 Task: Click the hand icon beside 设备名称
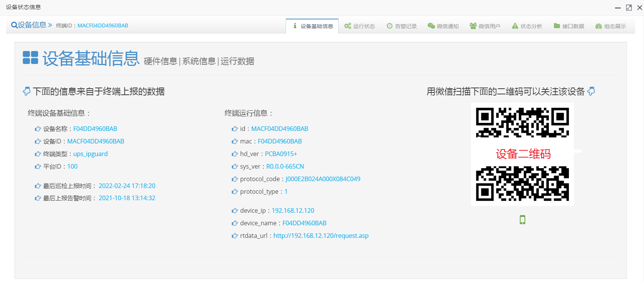(38, 129)
